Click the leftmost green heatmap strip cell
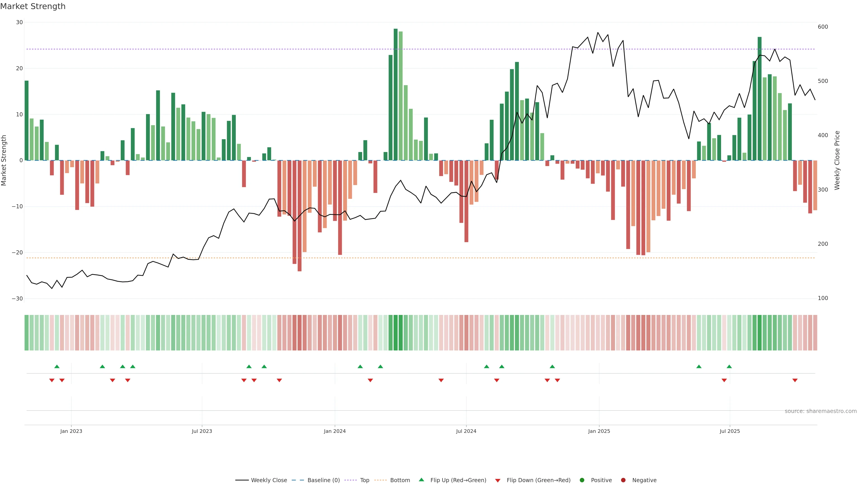Image resolution: width=868 pixels, height=488 pixels. click(27, 333)
